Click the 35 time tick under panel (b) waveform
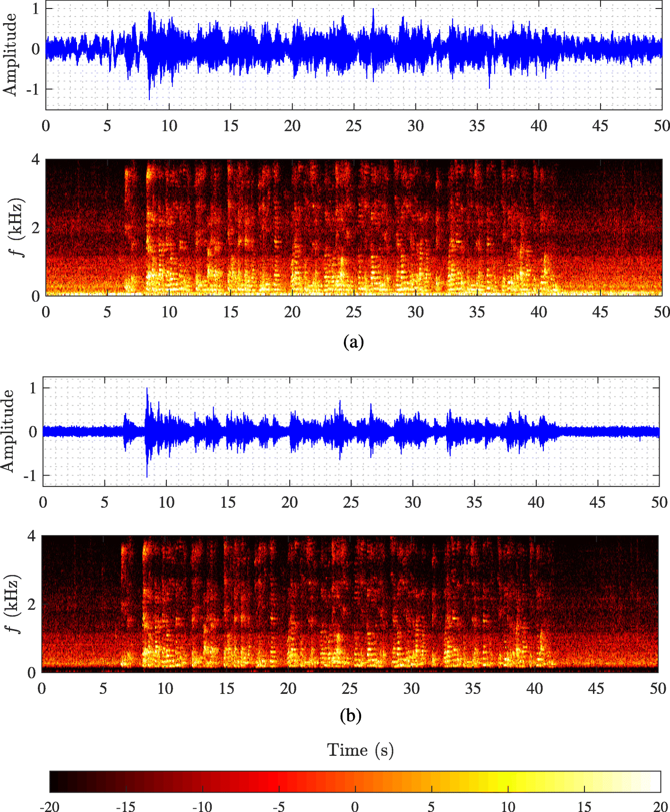 [474, 502]
